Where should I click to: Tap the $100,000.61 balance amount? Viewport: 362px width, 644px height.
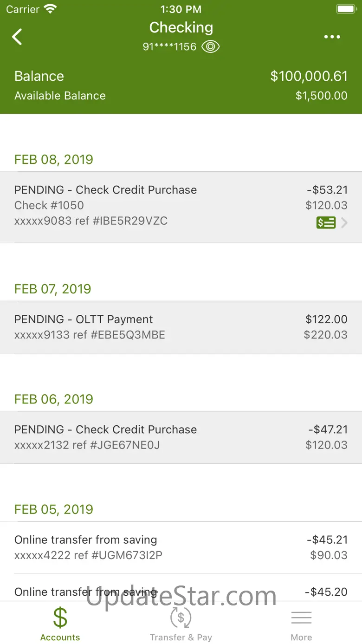[309, 76]
